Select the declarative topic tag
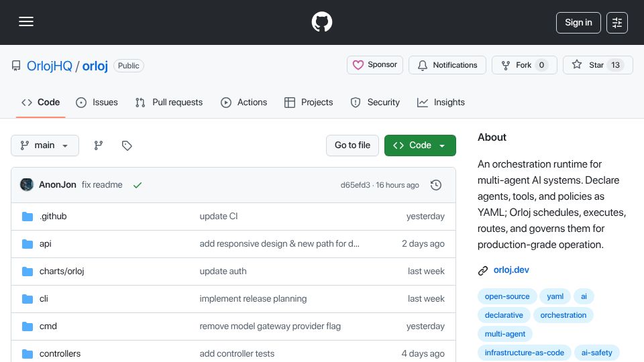Image resolution: width=644 pixels, height=362 pixels. tap(504, 315)
